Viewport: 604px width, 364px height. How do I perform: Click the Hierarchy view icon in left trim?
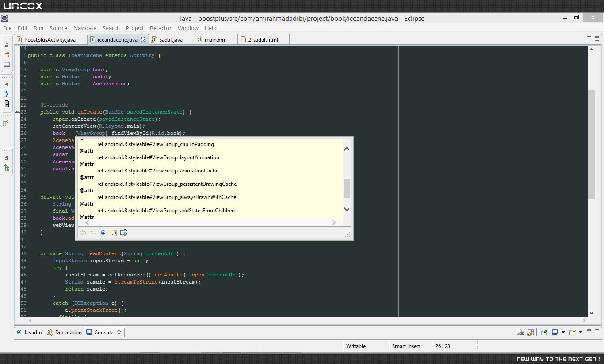click(7, 54)
